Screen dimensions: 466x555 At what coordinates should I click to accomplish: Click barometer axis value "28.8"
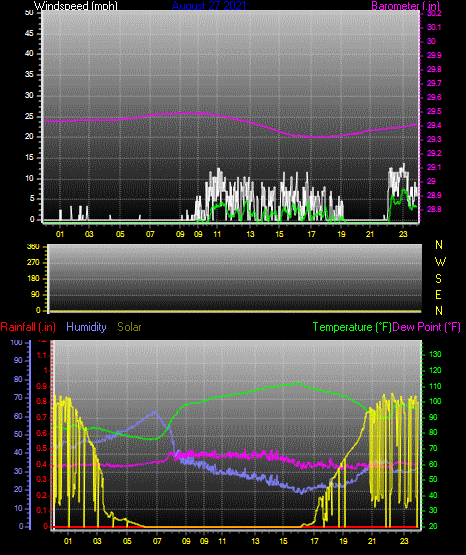(x=434, y=209)
